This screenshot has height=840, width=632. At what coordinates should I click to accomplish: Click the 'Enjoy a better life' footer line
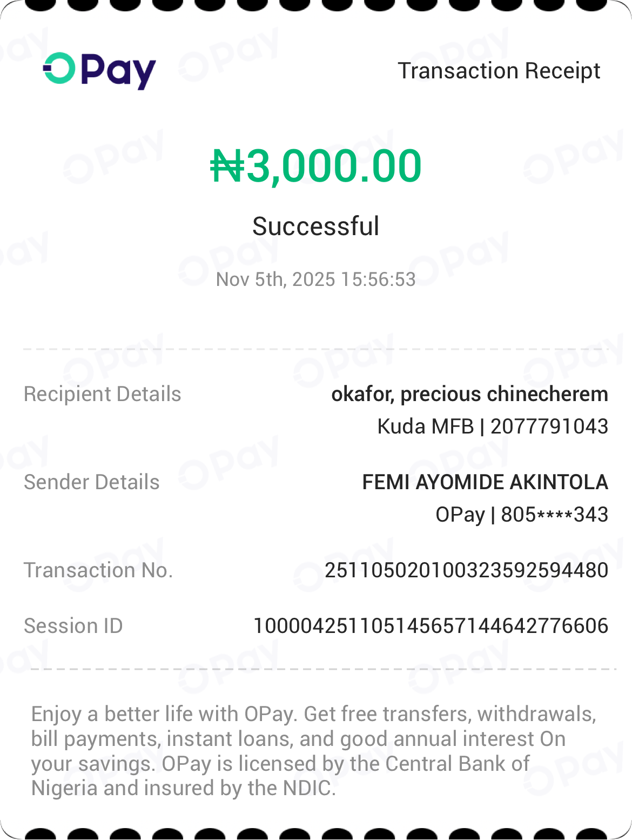[x=313, y=714]
